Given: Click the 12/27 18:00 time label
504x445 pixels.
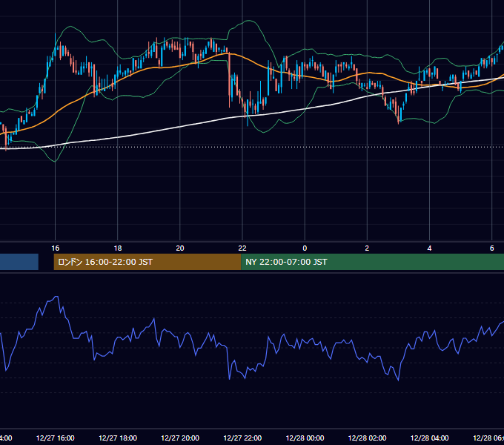Looking at the screenshot, I should [x=118, y=438].
